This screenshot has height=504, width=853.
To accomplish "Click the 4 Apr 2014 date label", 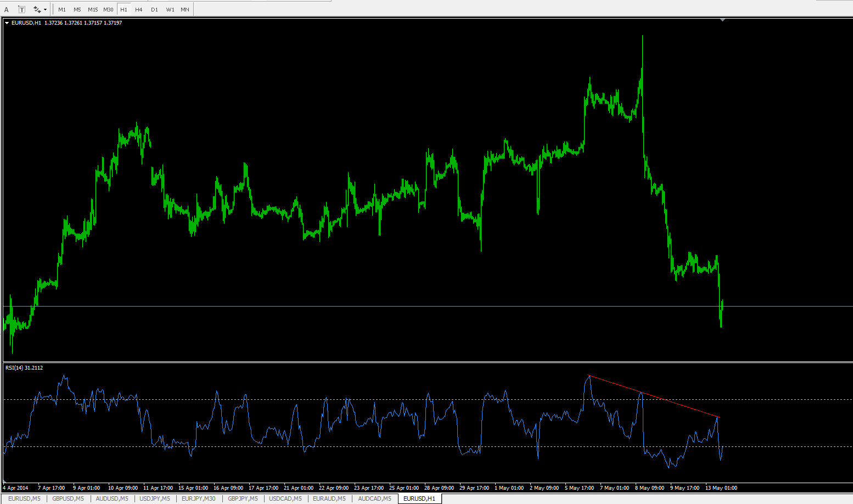I will click(x=15, y=488).
